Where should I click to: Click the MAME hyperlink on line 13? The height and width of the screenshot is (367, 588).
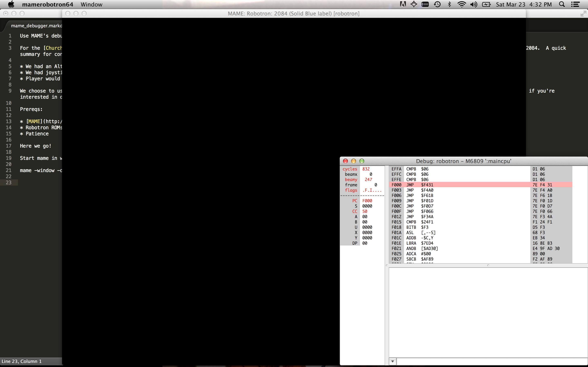click(x=34, y=121)
